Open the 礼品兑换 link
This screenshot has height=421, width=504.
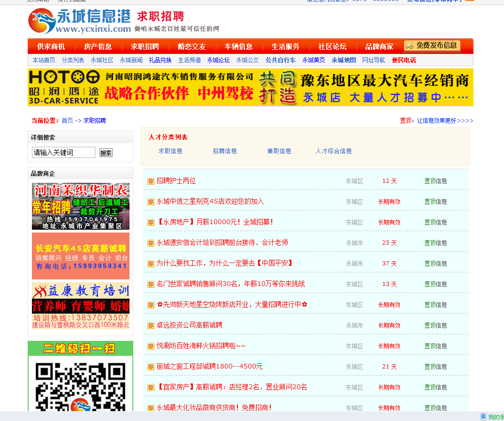tap(160, 60)
